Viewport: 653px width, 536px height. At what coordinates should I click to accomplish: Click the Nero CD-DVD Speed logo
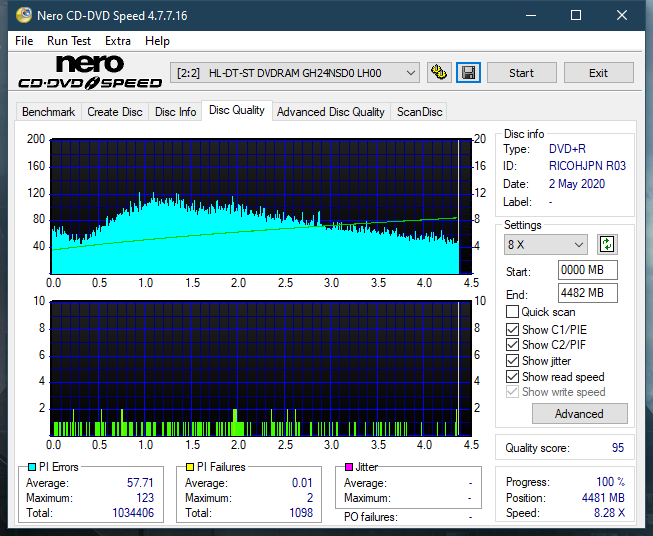pos(90,72)
